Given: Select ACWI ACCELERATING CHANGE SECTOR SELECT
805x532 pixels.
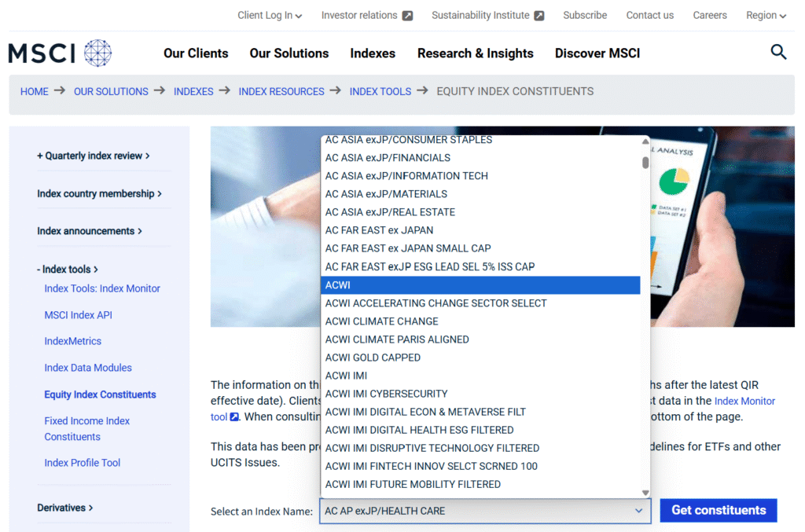Looking at the screenshot, I should (x=480, y=303).
